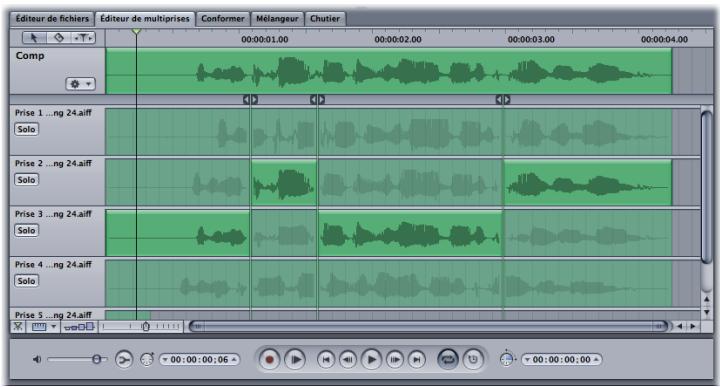
Task: Adjust the playback volume slider
Action: [x=77, y=359]
